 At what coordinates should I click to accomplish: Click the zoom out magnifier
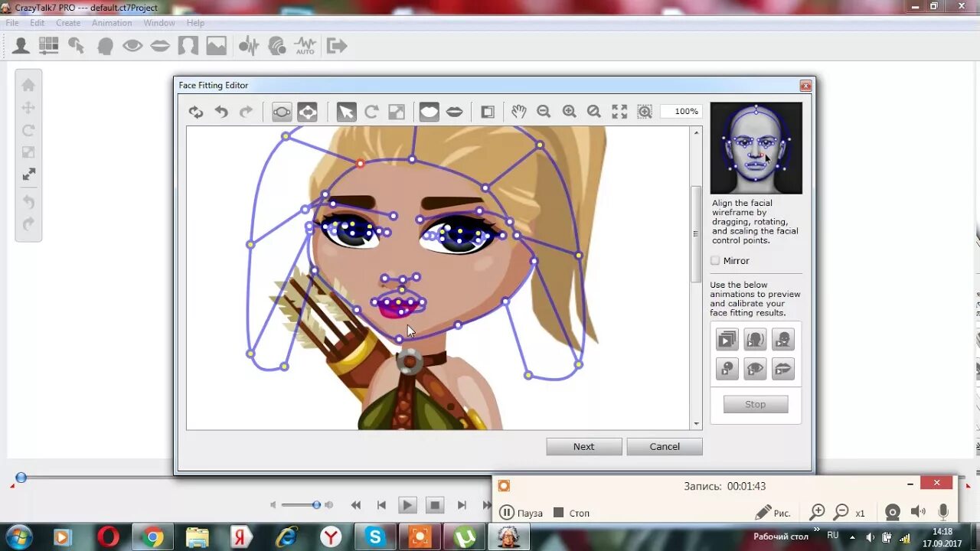(544, 112)
